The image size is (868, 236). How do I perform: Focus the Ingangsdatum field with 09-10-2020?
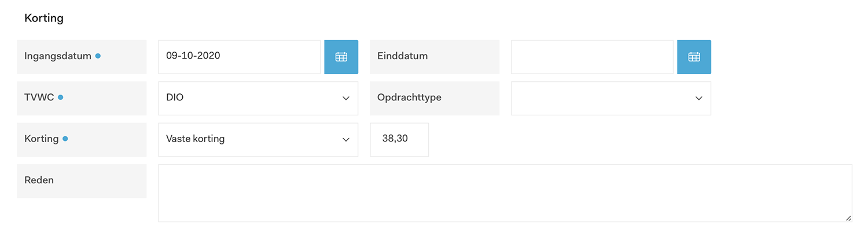coord(239,57)
